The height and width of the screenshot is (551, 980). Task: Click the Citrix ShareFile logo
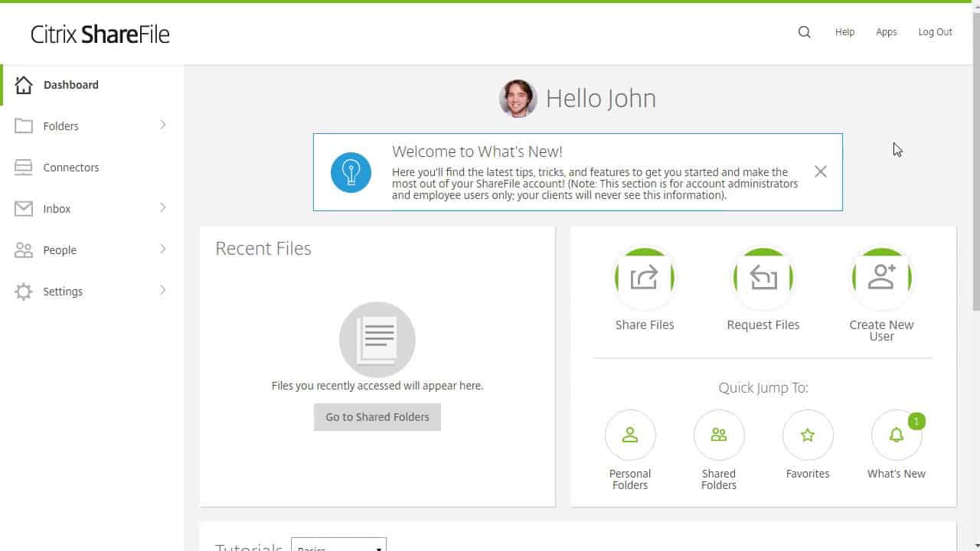100,34
